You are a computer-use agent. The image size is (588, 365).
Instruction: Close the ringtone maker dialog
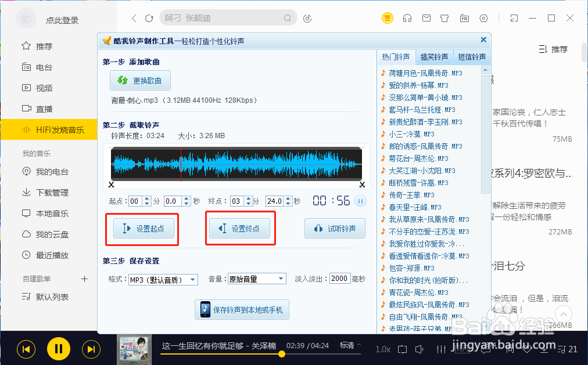pos(483,39)
